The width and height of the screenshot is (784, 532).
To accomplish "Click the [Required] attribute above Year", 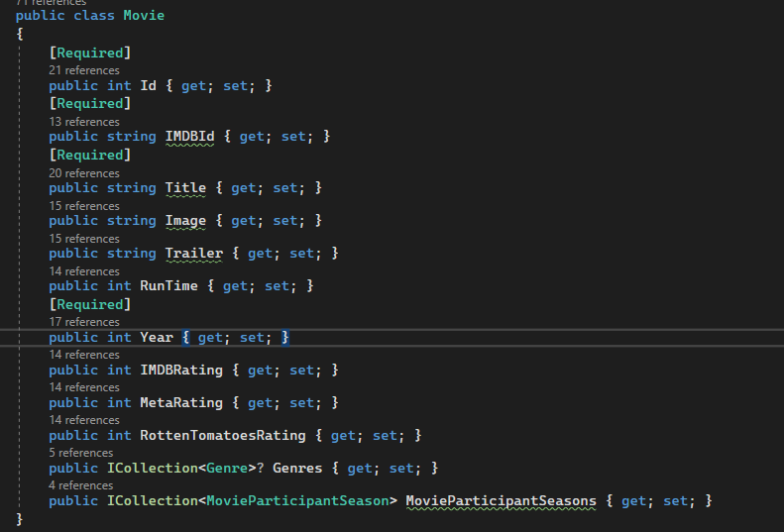I will coord(90,304).
